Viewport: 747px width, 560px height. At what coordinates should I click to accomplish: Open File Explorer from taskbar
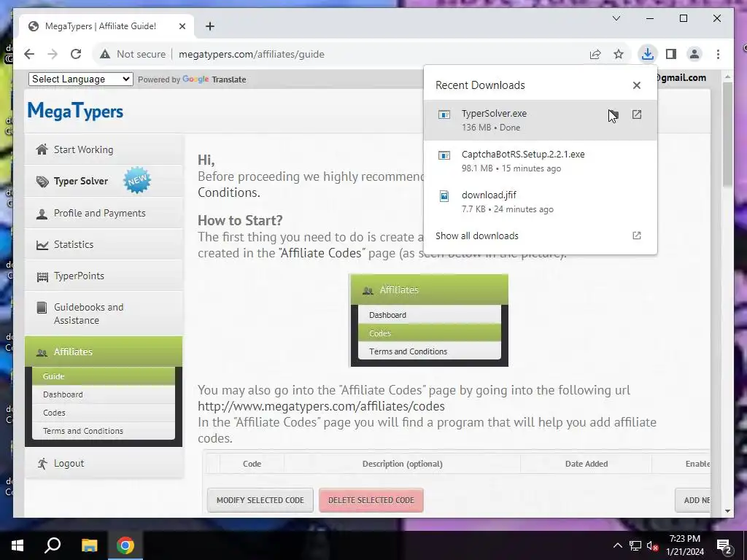89,545
